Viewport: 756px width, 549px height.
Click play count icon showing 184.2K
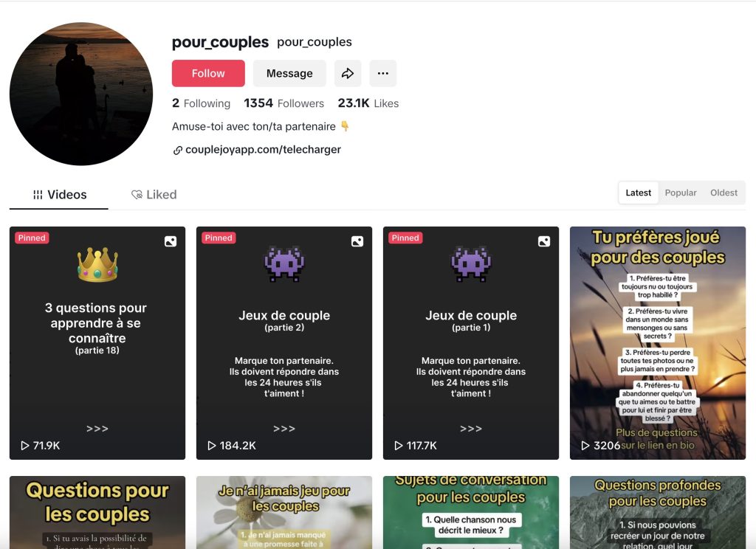[212, 446]
